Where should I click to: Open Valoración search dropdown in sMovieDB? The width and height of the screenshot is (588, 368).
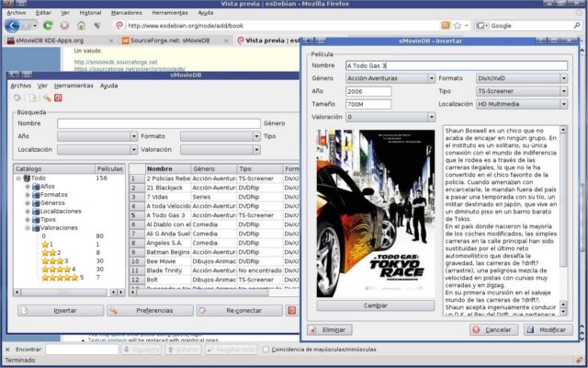point(220,149)
